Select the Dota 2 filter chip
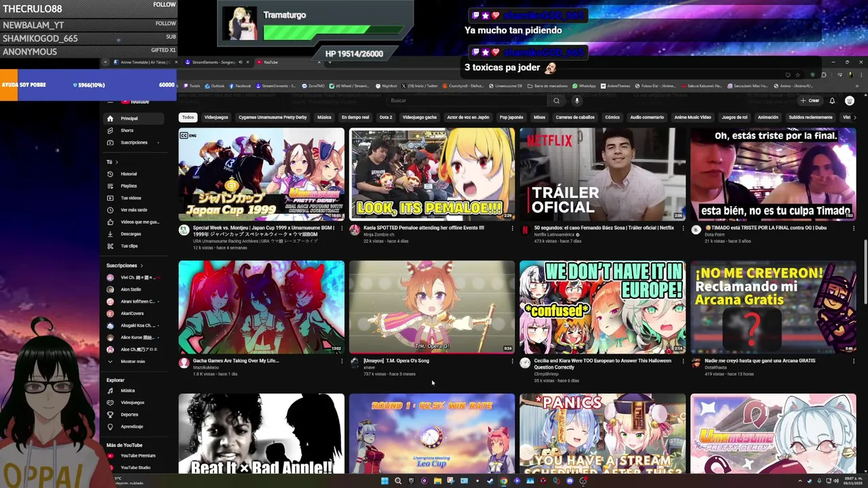This screenshot has height=488, width=868. [x=385, y=117]
